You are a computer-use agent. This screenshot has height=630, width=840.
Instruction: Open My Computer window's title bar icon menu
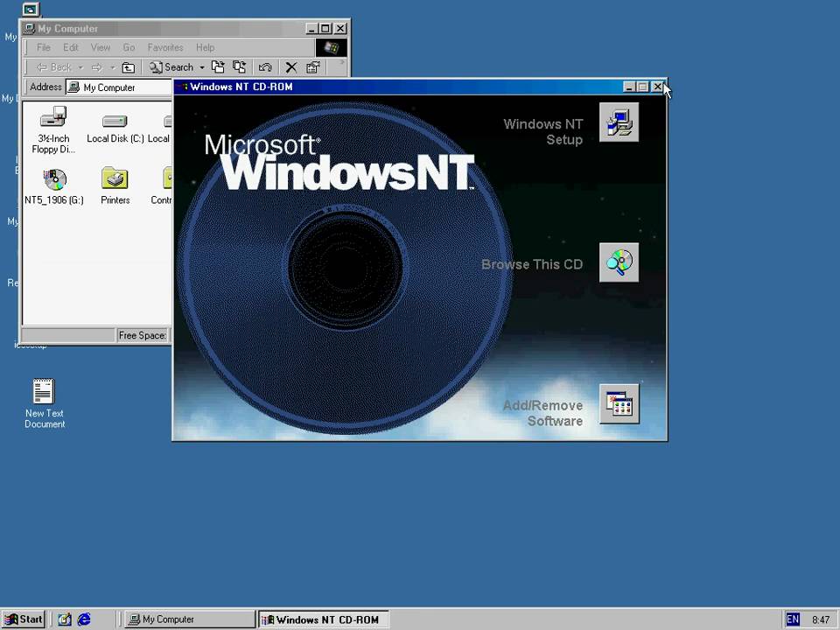click(x=30, y=28)
